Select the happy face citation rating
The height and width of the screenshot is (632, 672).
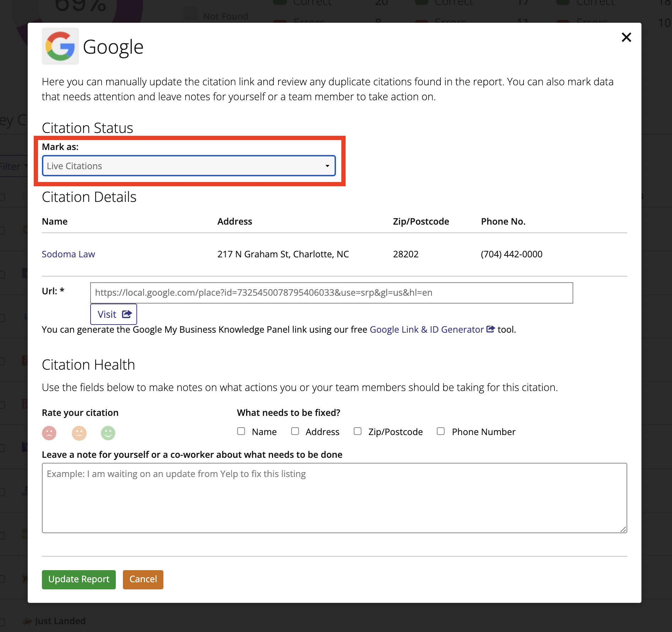pos(108,433)
